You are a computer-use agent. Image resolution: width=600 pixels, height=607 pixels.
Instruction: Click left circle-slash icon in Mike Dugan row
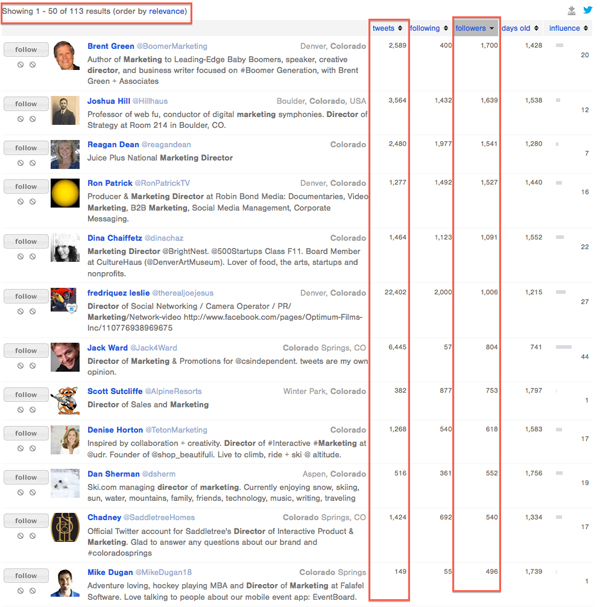click(x=20, y=591)
